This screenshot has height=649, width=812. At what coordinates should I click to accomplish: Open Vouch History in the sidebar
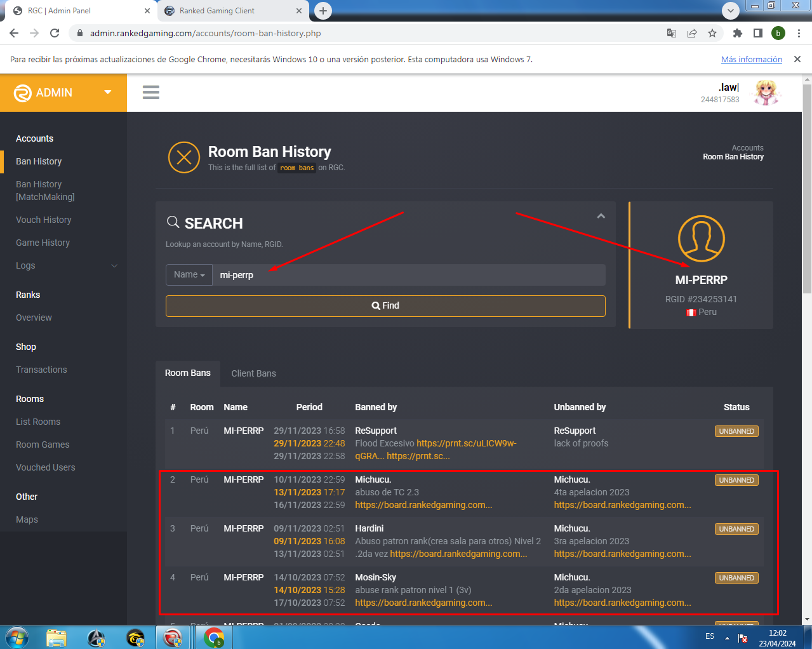point(44,220)
